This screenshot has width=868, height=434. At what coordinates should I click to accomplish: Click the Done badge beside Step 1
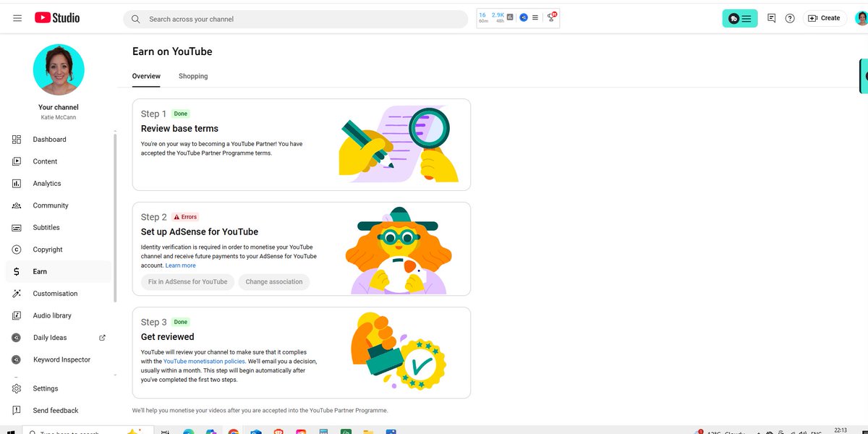click(181, 114)
